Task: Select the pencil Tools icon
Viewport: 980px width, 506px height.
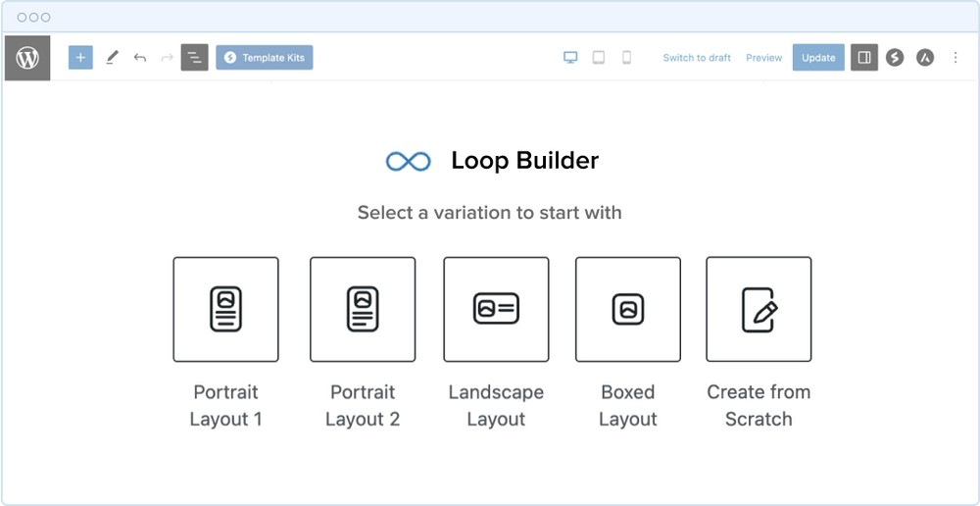Action: [112, 58]
